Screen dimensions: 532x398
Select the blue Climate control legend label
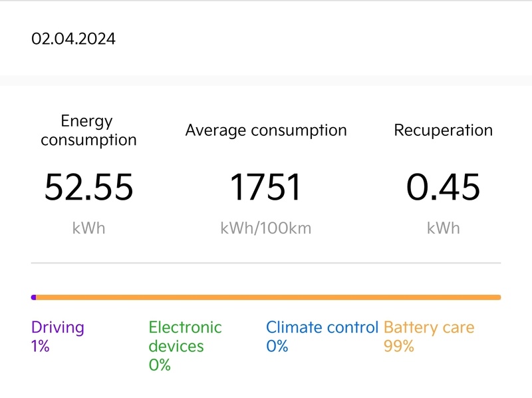322,327
